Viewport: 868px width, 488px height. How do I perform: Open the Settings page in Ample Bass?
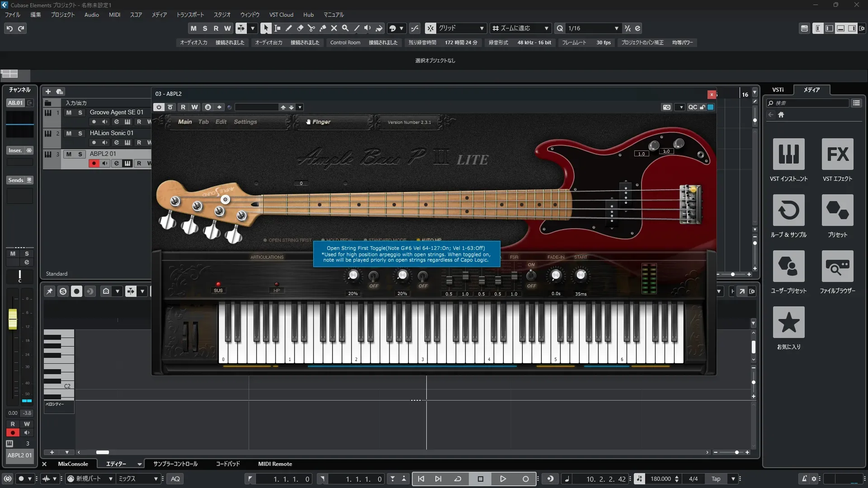(245, 122)
